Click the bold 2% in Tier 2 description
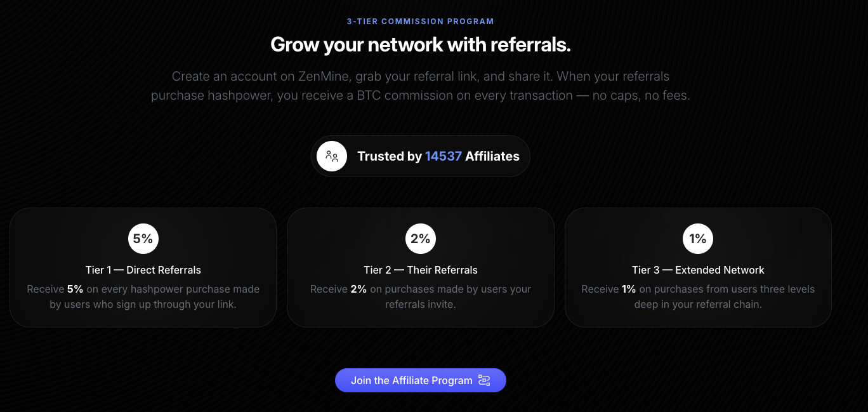The image size is (868, 412). [x=358, y=289]
